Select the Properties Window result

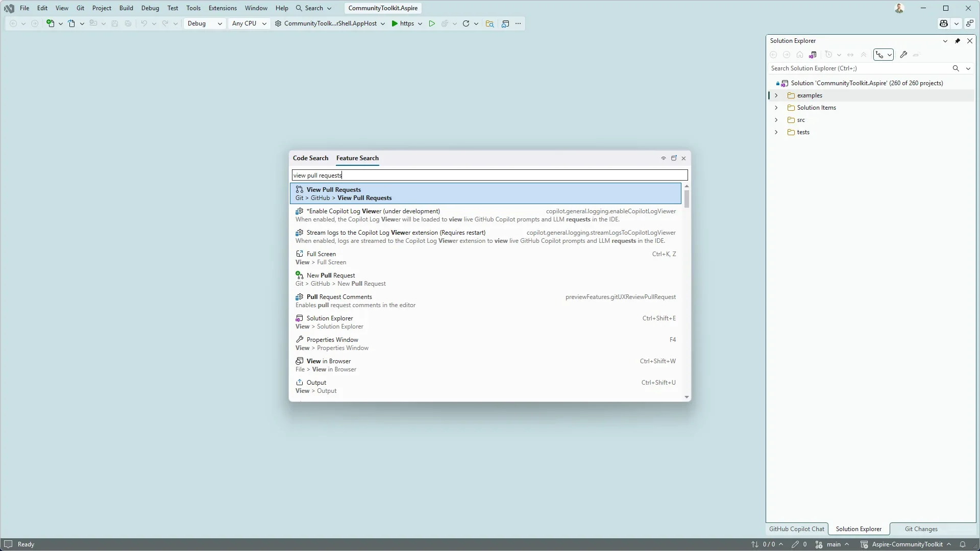[485, 344]
